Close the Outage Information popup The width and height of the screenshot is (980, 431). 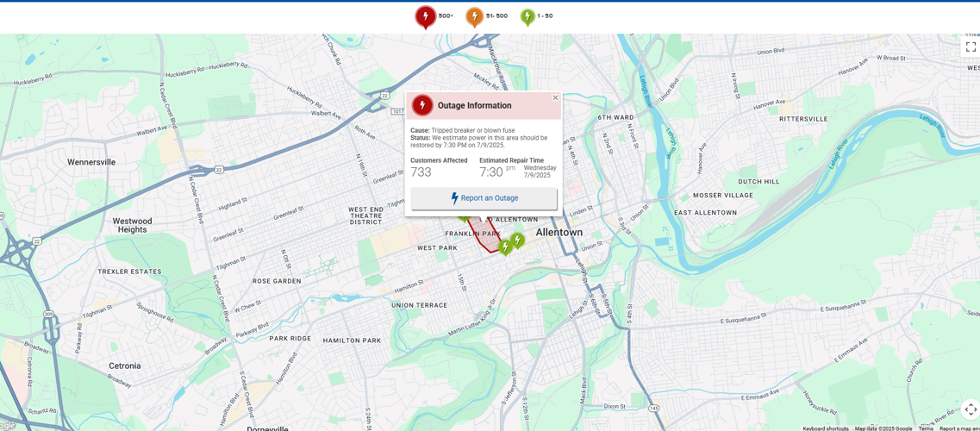click(555, 97)
